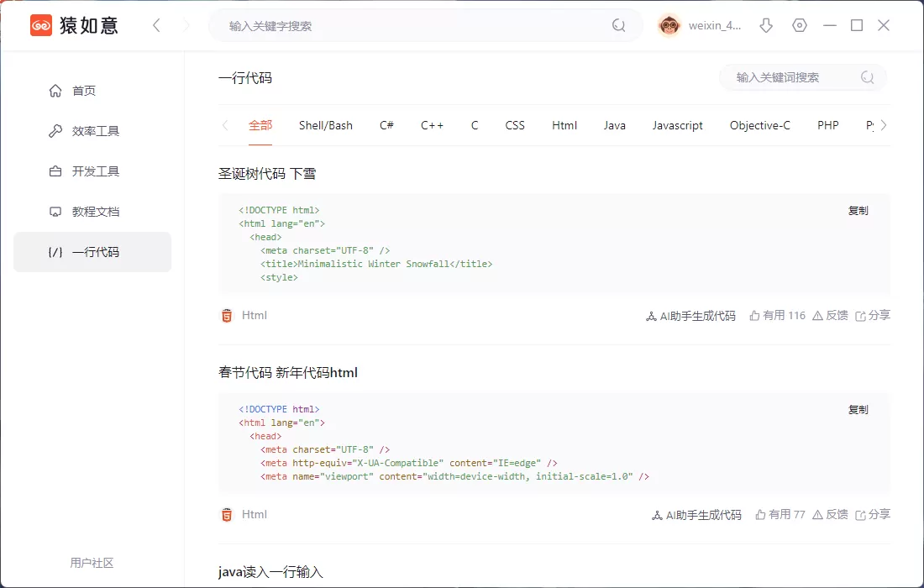
Task: Open the download icon in the title bar
Action: [x=765, y=25]
